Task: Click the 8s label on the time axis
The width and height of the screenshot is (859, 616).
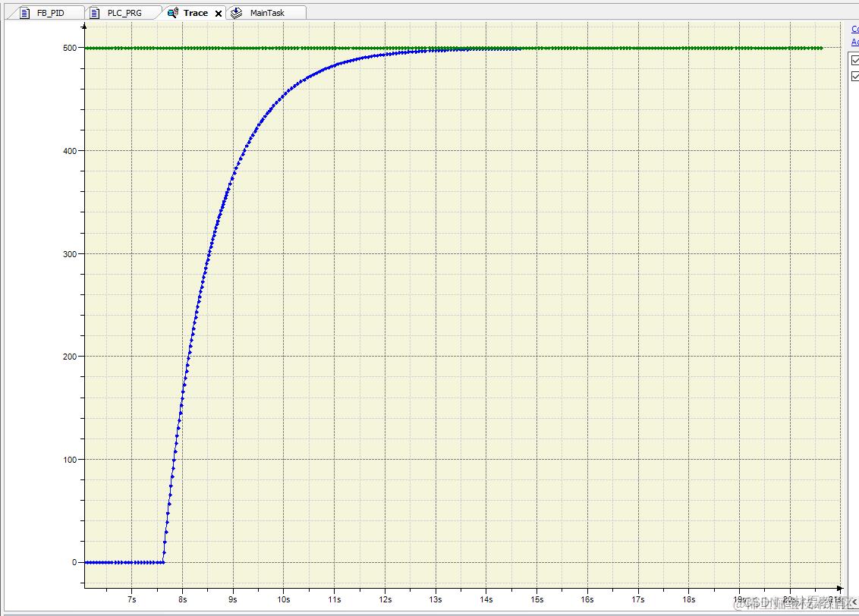Action: click(x=182, y=599)
